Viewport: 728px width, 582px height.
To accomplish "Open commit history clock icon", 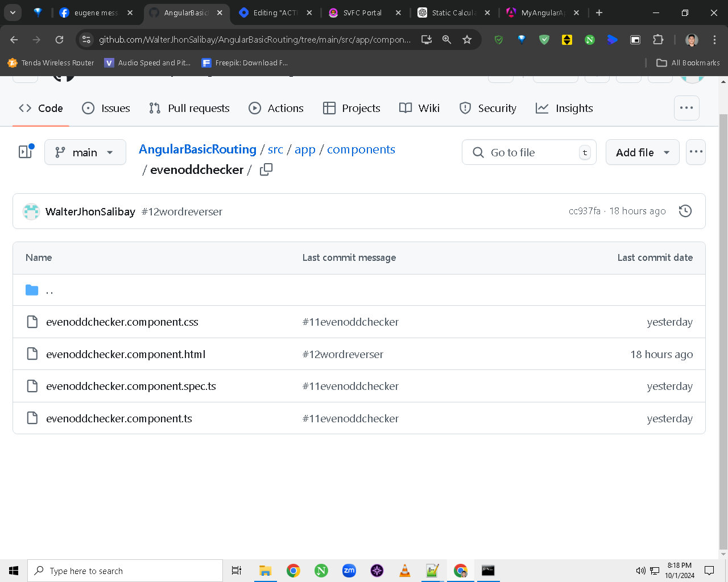I will click(x=685, y=211).
